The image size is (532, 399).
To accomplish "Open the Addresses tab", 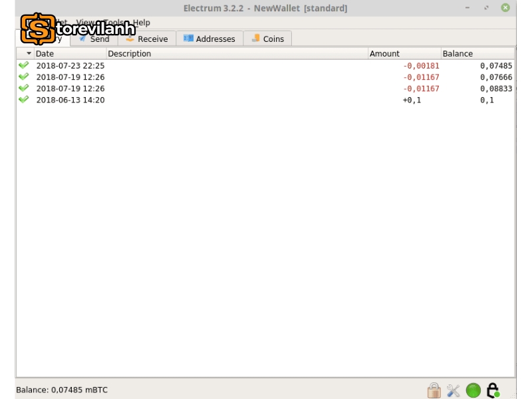I will [x=209, y=39].
